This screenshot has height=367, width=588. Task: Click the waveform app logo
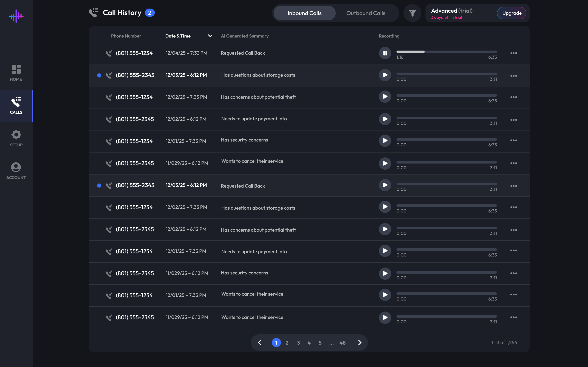pos(16,16)
